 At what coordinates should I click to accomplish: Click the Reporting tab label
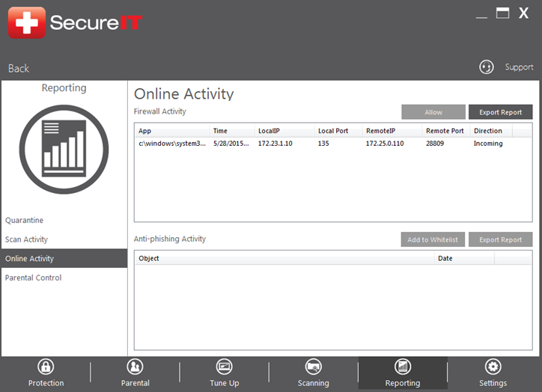coord(403,383)
